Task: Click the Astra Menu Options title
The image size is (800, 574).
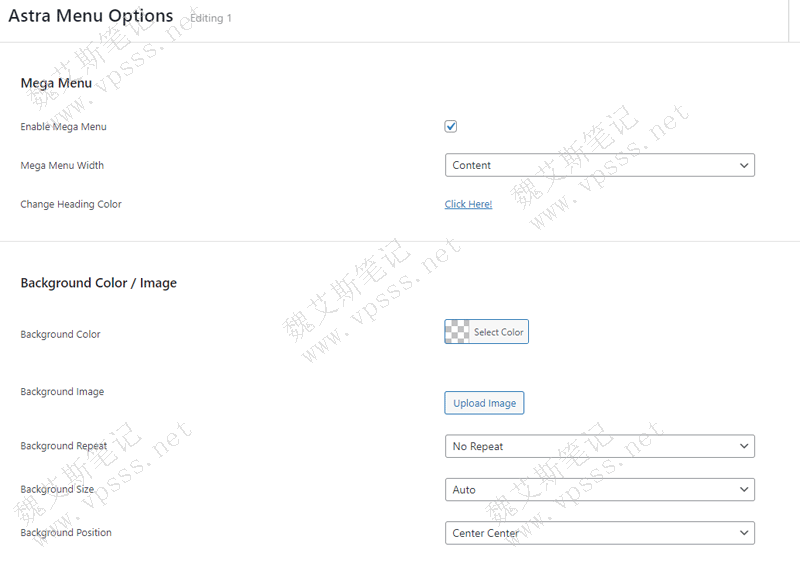Action: (91, 16)
